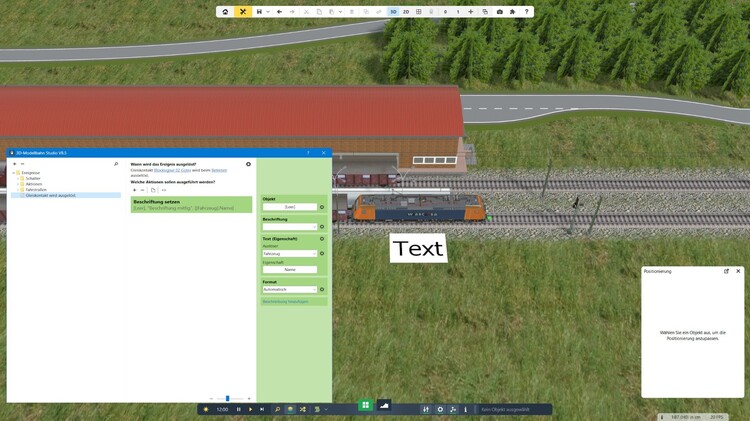This screenshot has height=421, width=750.
Task: Toggle the yellow edit tools button
Action: point(243,11)
